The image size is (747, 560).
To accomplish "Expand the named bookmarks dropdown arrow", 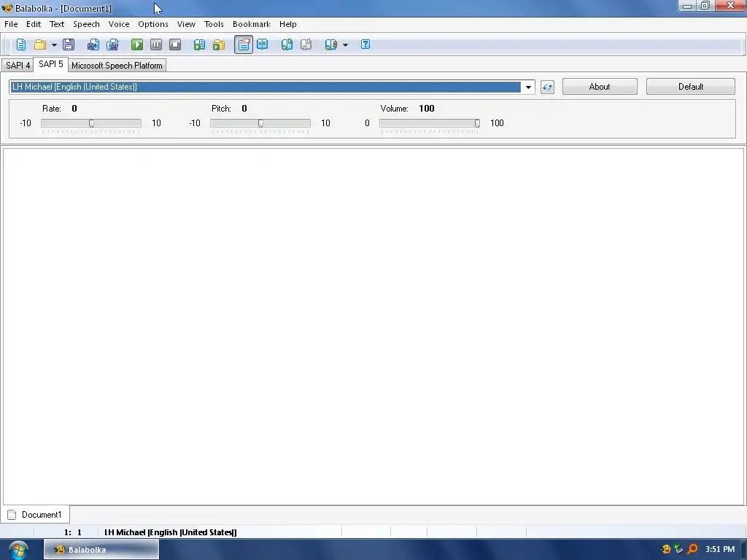I will point(345,45).
